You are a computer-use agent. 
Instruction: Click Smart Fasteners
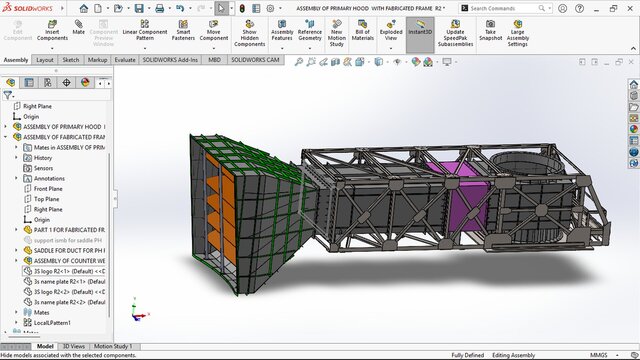183,31
